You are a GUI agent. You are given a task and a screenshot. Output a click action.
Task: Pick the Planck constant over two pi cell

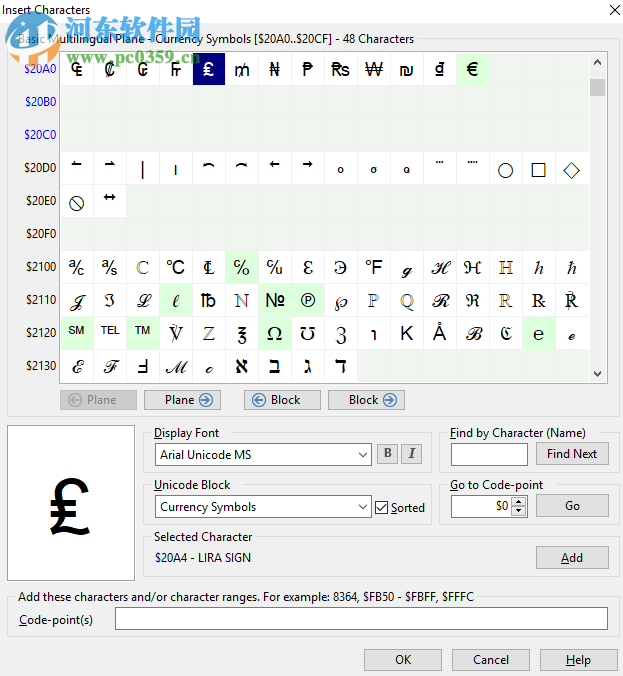pyautogui.click(x=572, y=267)
